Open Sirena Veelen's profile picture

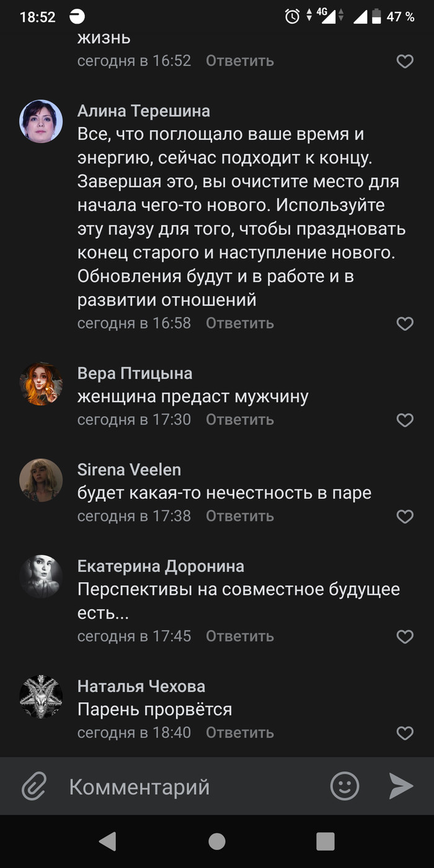pyautogui.click(x=41, y=480)
